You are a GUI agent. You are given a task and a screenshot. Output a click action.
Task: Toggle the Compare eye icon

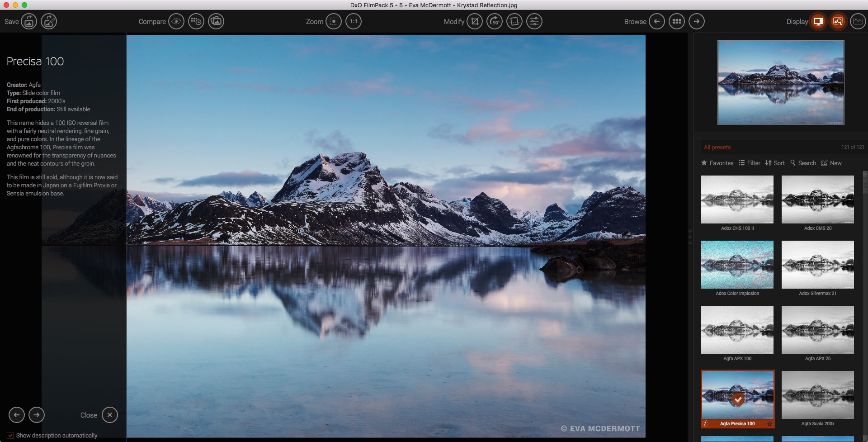tap(176, 21)
